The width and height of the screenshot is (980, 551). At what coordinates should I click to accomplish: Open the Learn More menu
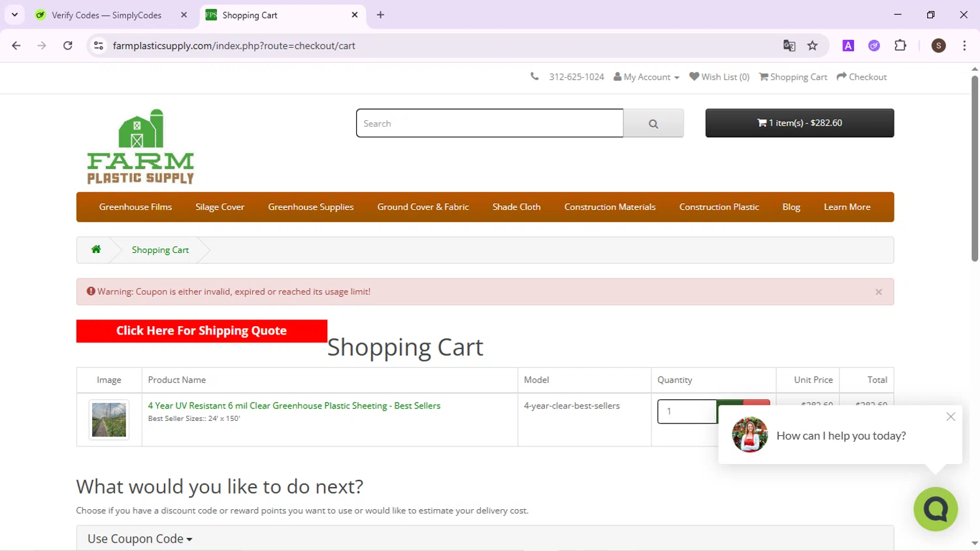847,207
